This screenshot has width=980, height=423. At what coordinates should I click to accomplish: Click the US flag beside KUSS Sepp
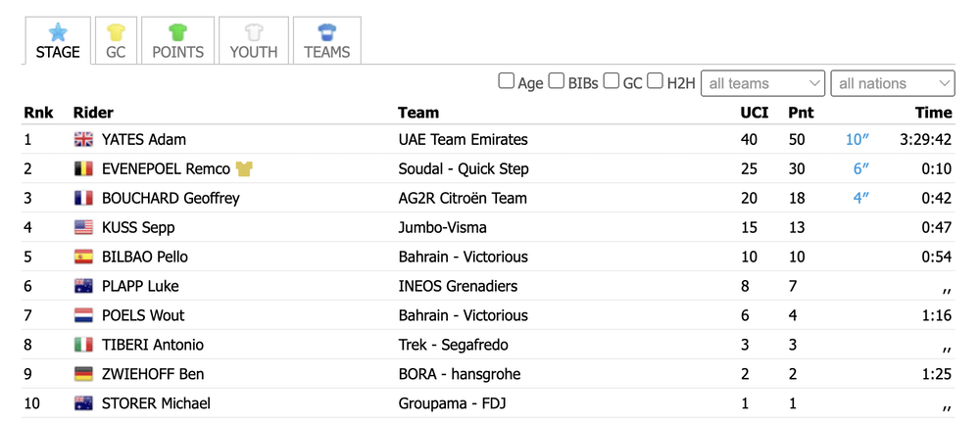click(x=83, y=227)
